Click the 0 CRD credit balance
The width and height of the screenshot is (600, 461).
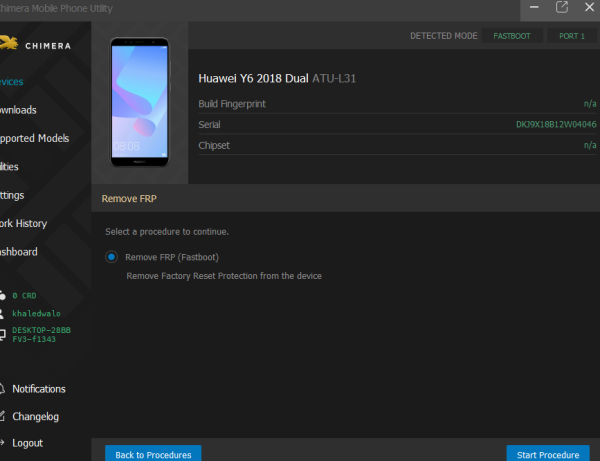tap(24, 296)
